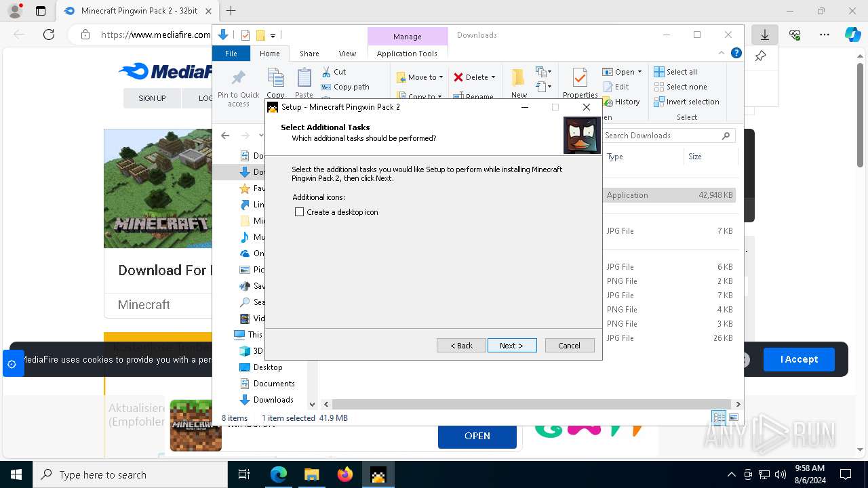Click New folder icon in Quick Access Toolbar

[260, 35]
